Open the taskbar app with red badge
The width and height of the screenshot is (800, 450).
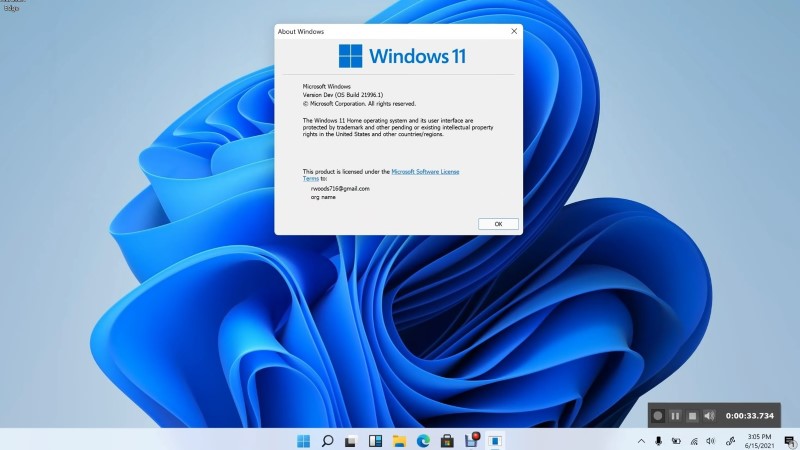point(472,440)
